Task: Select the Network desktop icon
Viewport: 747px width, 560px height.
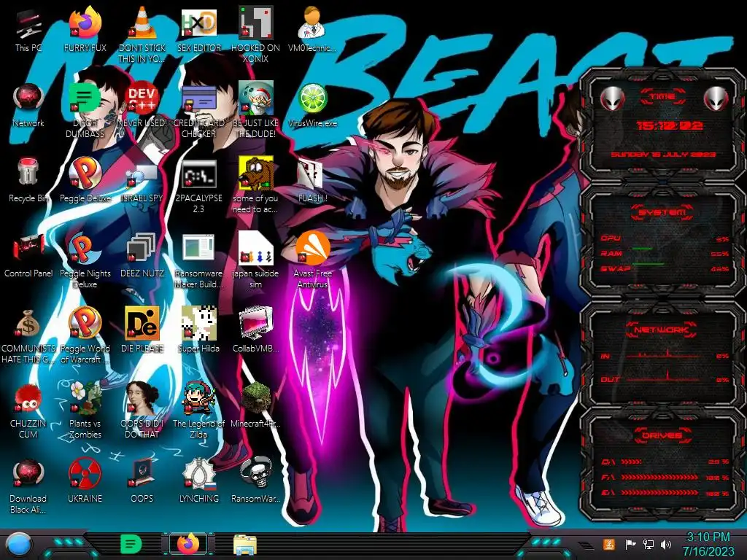Action: point(28,98)
